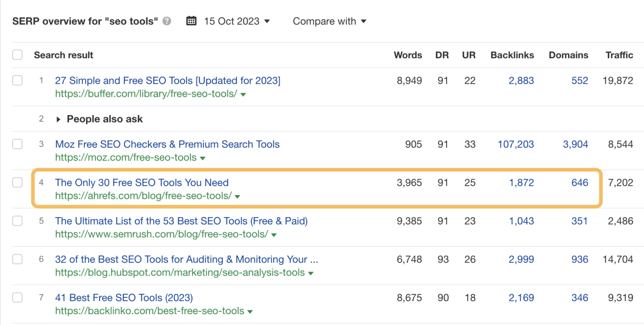Open the ahrefs.com blog URL caret

pyautogui.click(x=238, y=196)
